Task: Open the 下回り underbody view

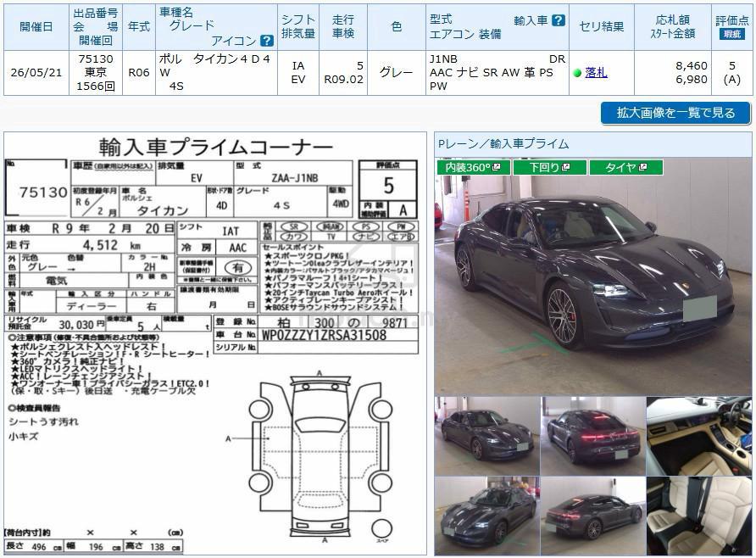Action: pos(550,167)
